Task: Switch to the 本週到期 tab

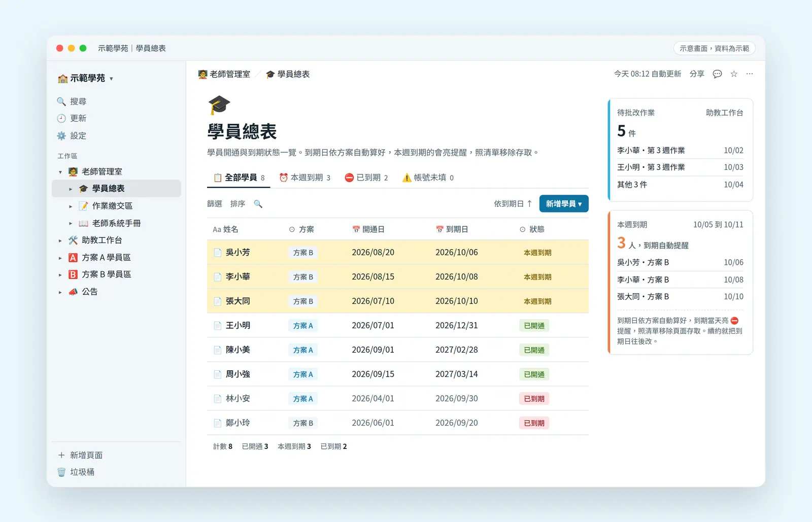Action: click(x=305, y=178)
